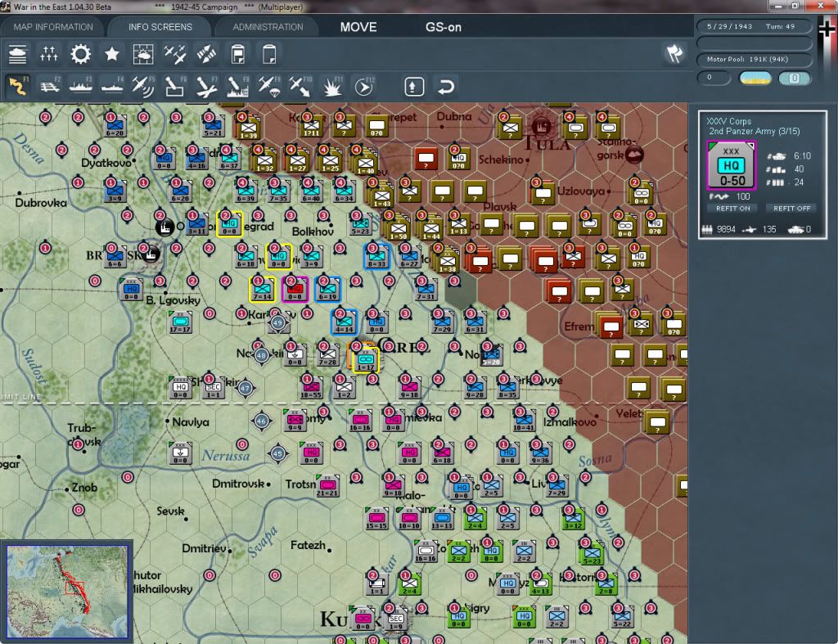
Task: Select the SEC 1=1 security unit
Action: (x=213, y=388)
